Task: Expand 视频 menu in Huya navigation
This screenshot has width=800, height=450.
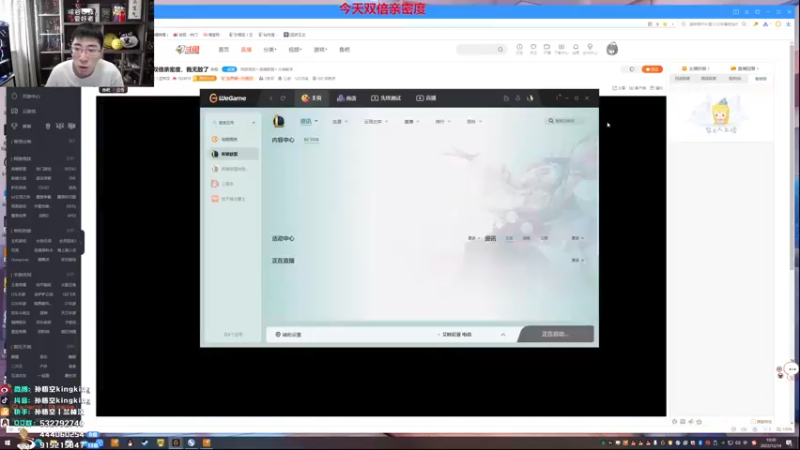Action: [x=295, y=49]
